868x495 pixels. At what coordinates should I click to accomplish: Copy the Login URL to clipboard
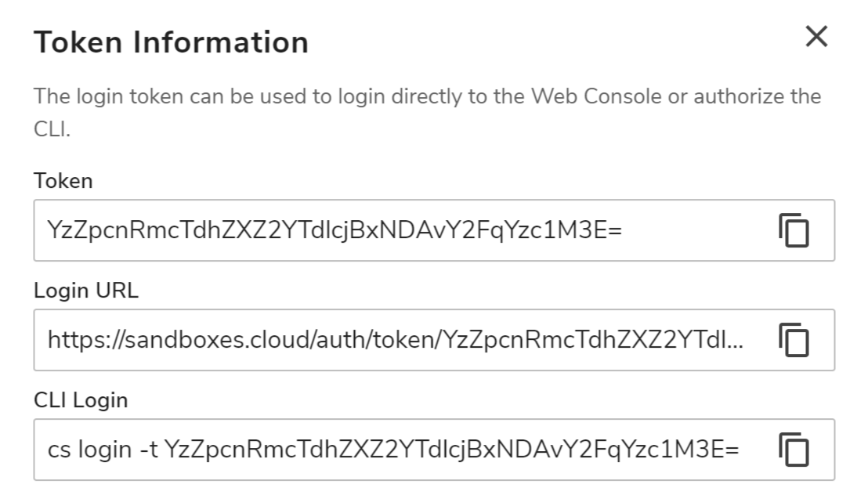794,339
